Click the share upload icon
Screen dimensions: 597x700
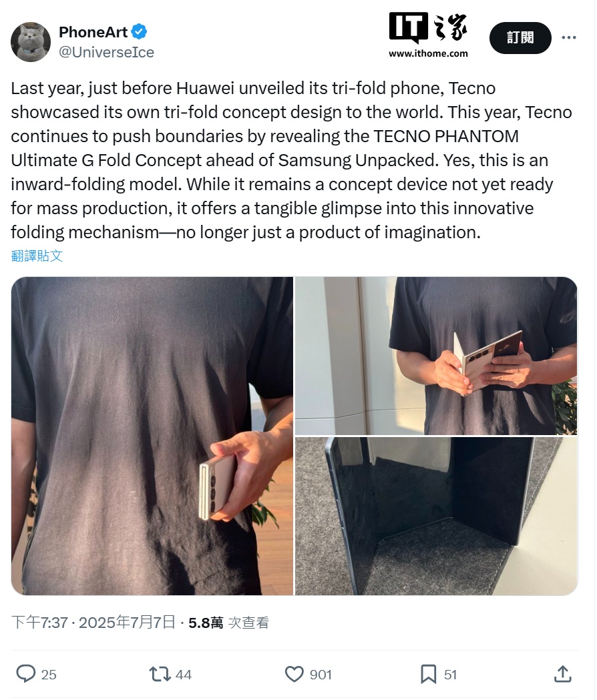click(x=562, y=674)
